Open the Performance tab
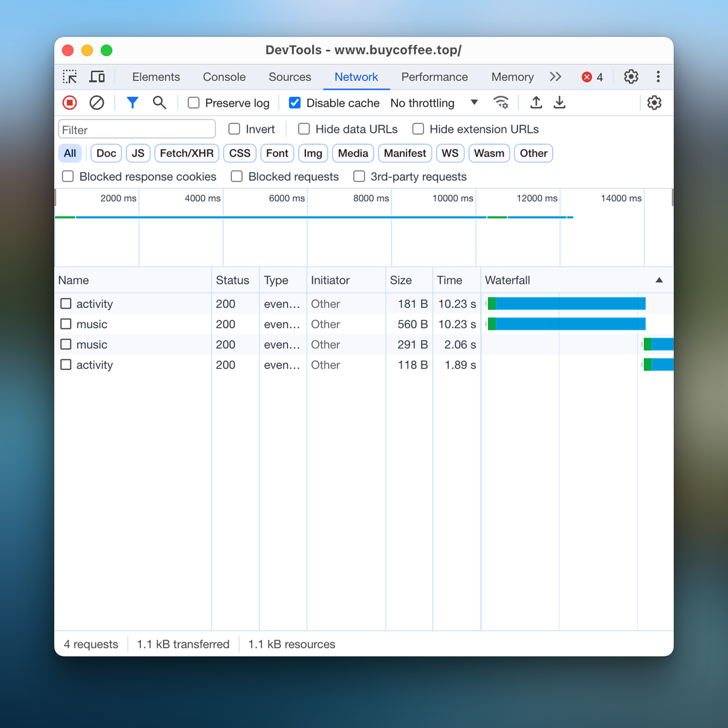728x728 pixels. coord(434,77)
